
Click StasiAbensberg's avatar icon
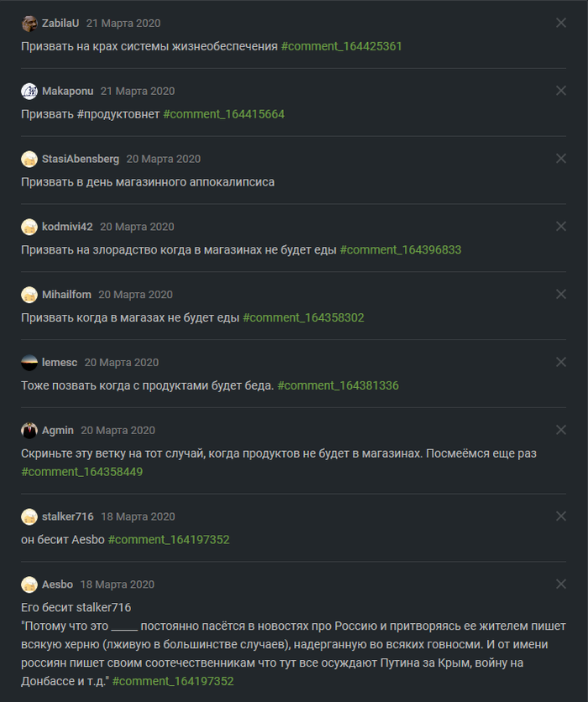point(29,159)
